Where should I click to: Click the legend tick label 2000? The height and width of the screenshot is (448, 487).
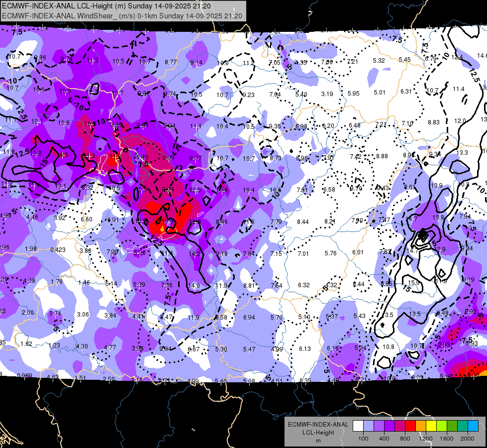468,439
